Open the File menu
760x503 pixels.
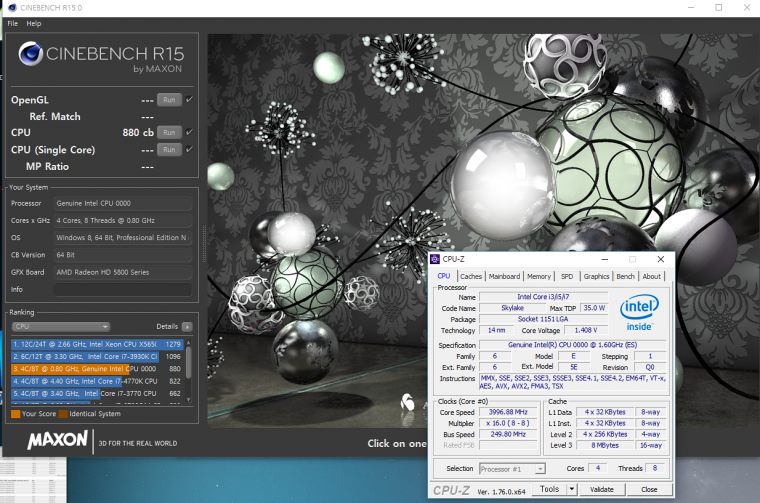coord(13,23)
